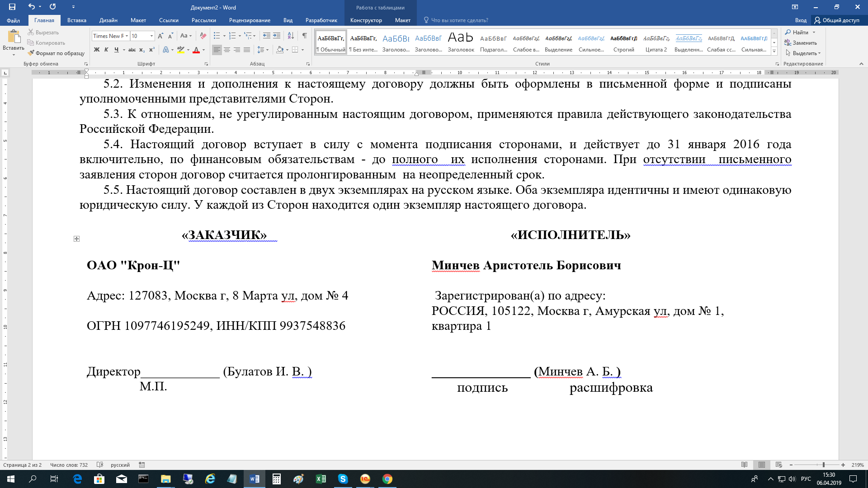The width and height of the screenshot is (868, 488).
Task: Open Skype from the taskbar
Action: pos(343,479)
